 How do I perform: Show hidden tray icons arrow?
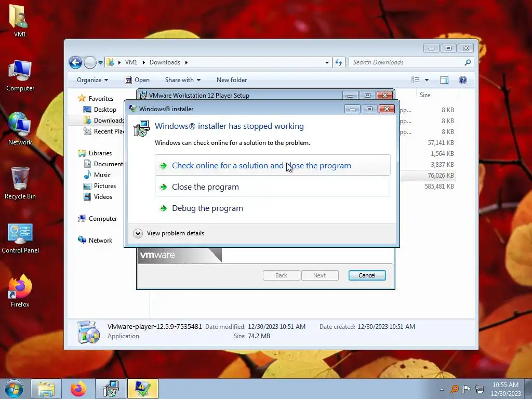pyautogui.click(x=442, y=389)
